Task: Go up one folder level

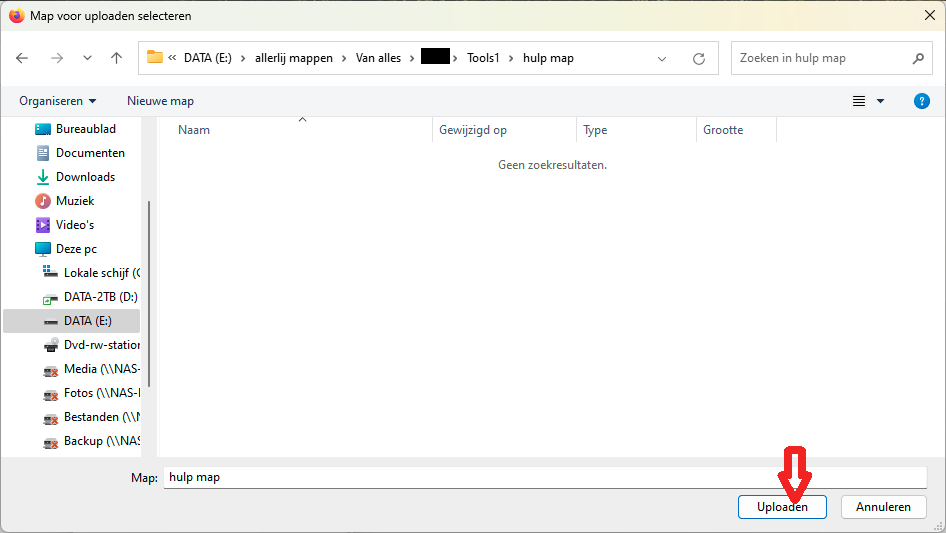Action: point(116,58)
